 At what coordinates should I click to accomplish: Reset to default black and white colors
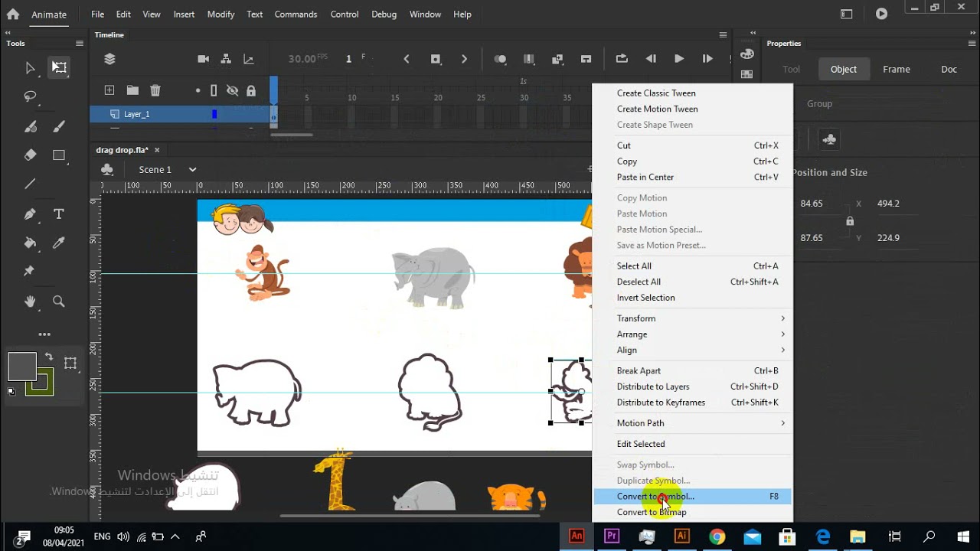click(x=11, y=391)
